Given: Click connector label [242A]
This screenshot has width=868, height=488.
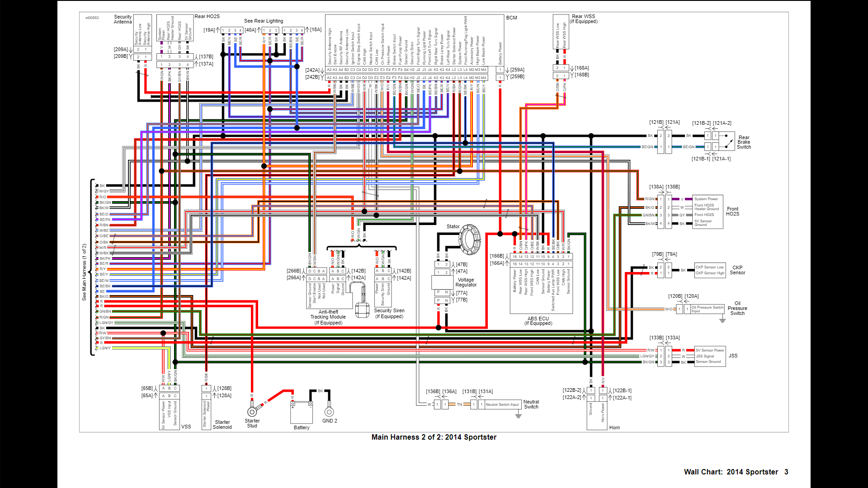Looking at the screenshot, I should coord(312,70).
